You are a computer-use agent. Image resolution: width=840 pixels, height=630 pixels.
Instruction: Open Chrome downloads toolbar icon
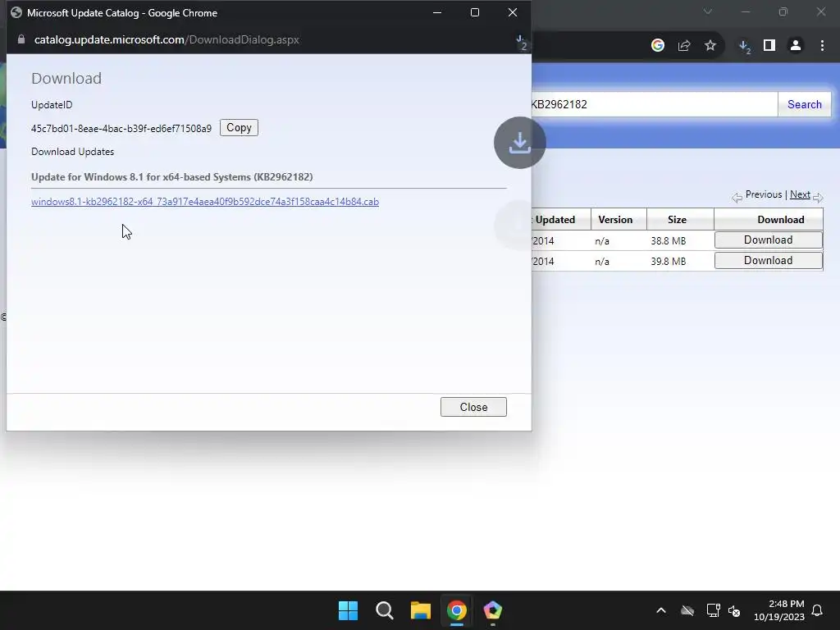(x=745, y=47)
